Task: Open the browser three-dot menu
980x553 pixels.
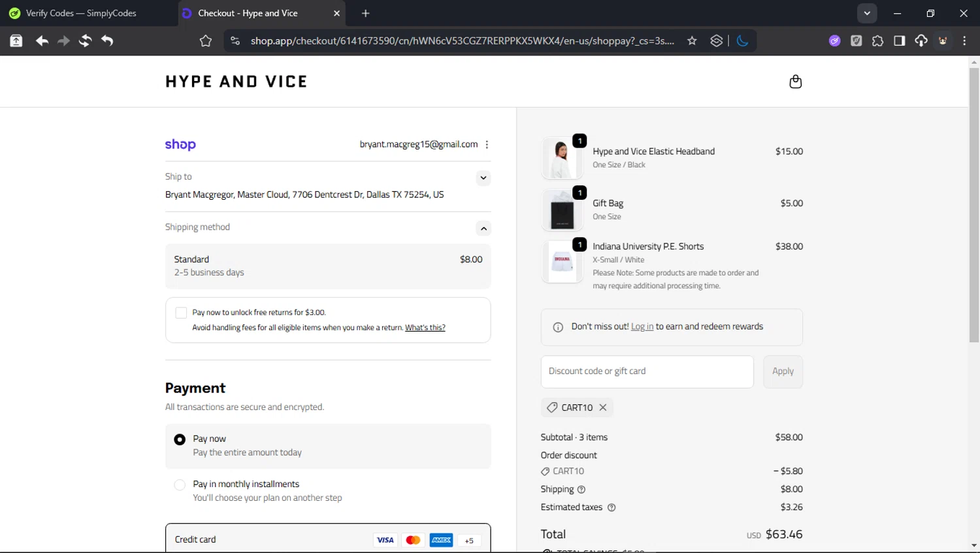Action: coord(964,41)
